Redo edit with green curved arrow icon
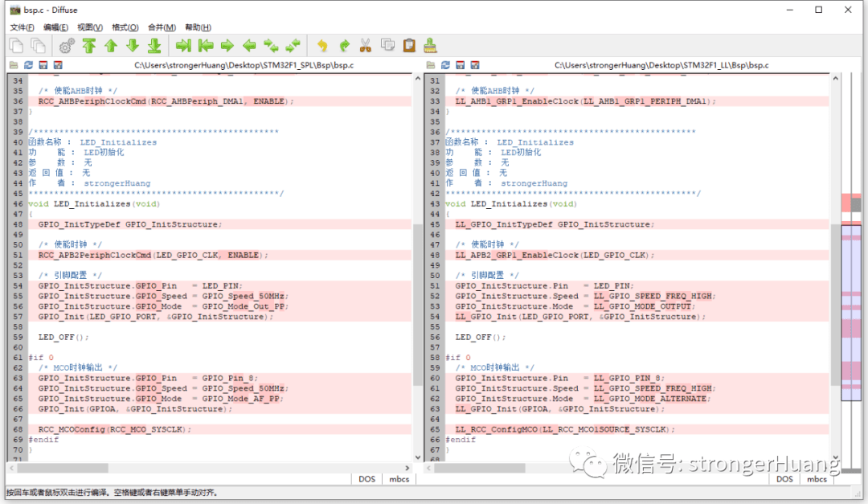 click(x=344, y=45)
